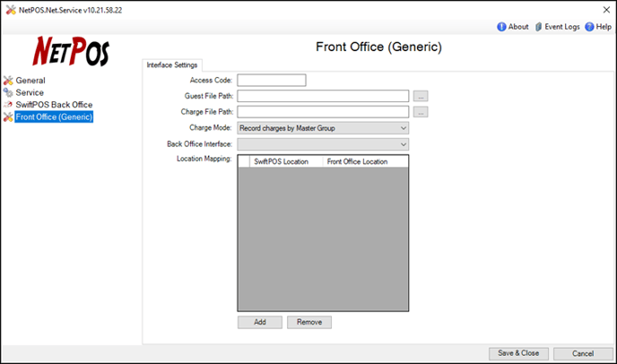Open the Back Office Interface dropdown
The image size is (617, 364).
coord(323,144)
